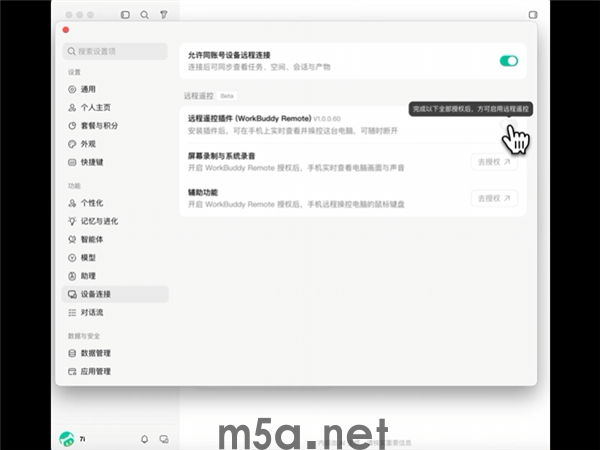Click the 个性化 person icon
The width and height of the screenshot is (600, 450).
72,203
